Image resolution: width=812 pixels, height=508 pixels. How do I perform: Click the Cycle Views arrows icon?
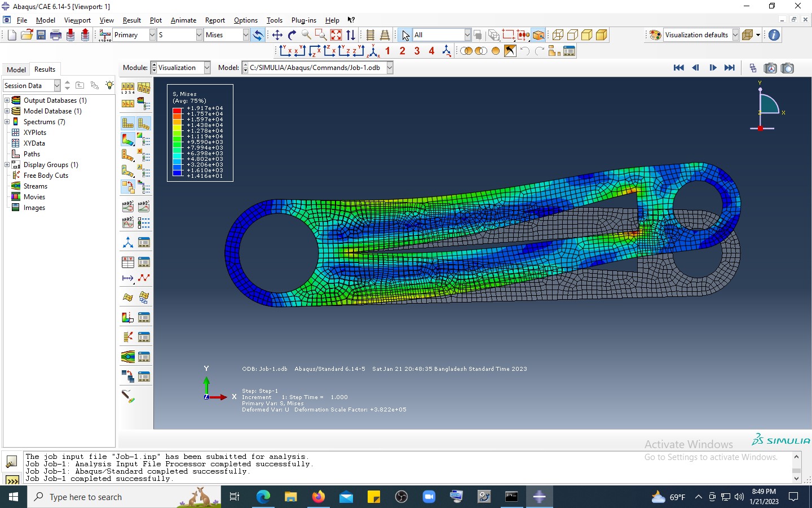(351, 35)
